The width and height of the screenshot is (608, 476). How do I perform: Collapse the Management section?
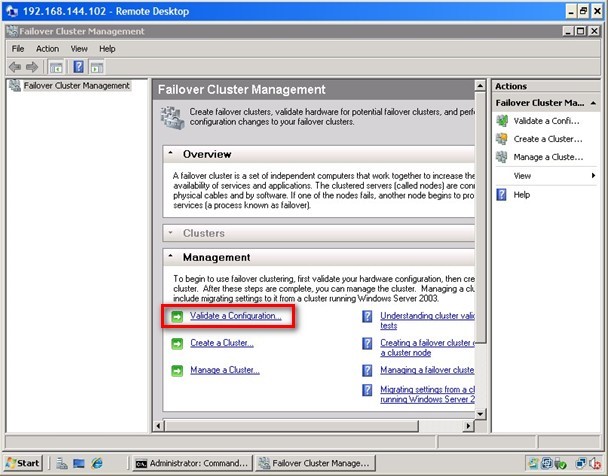(x=170, y=257)
